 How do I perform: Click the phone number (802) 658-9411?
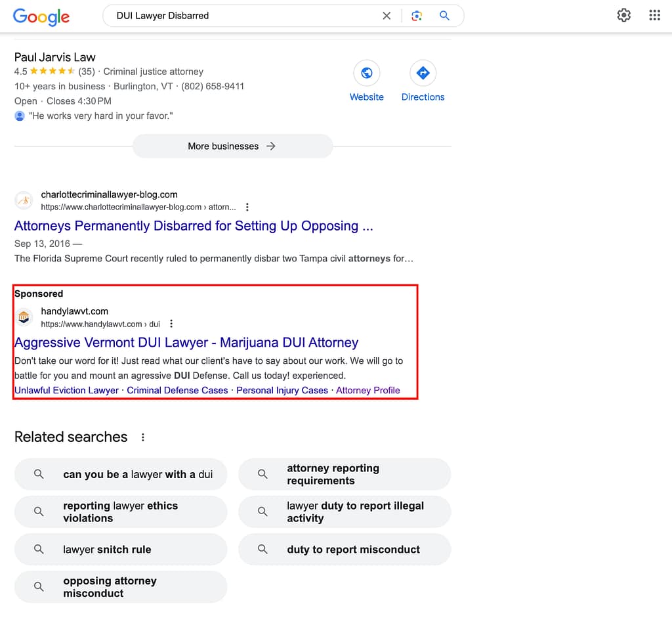pos(213,86)
